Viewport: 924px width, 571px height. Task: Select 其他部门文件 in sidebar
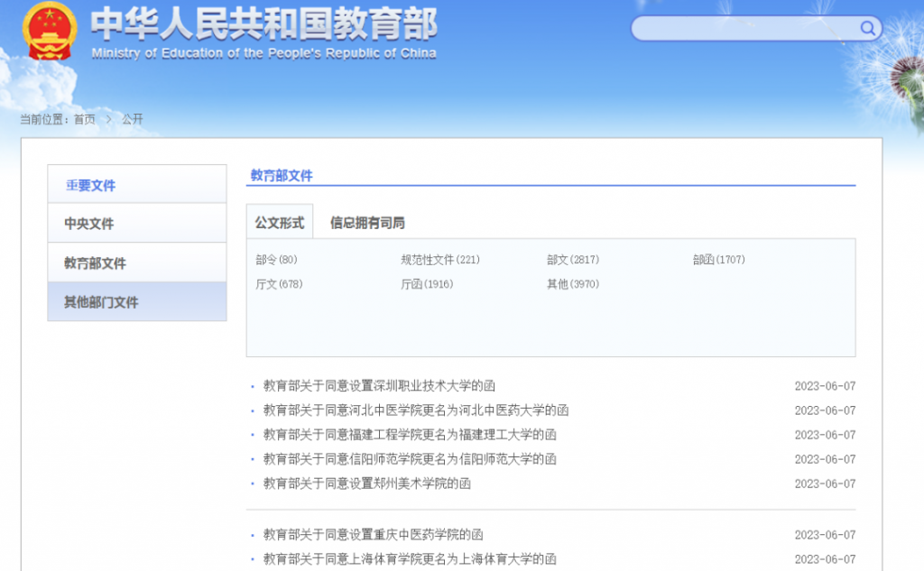click(x=137, y=301)
